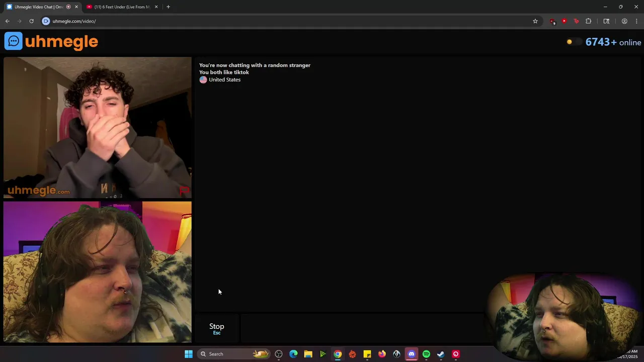Open the penguin icon app in taskbar

(x=396, y=354)
